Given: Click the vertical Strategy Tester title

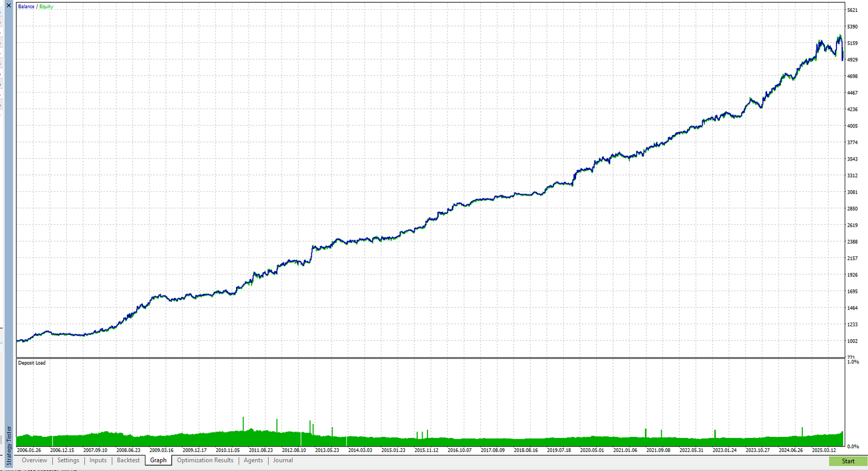Looking at the screenshot, I should point(9,446).
